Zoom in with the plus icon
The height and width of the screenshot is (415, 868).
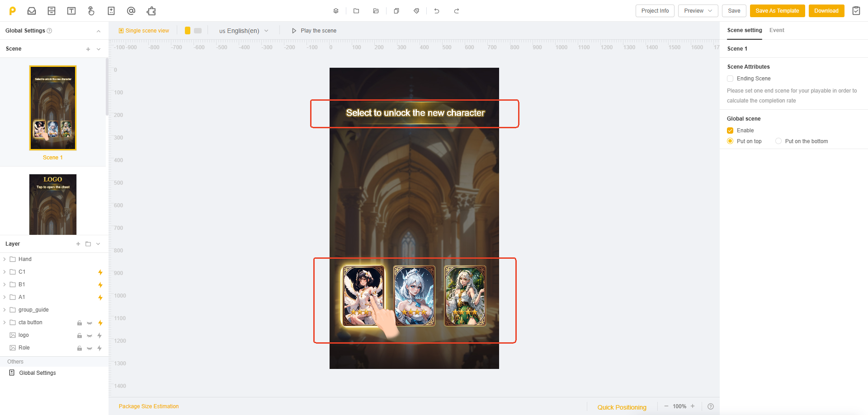(693, 406)
